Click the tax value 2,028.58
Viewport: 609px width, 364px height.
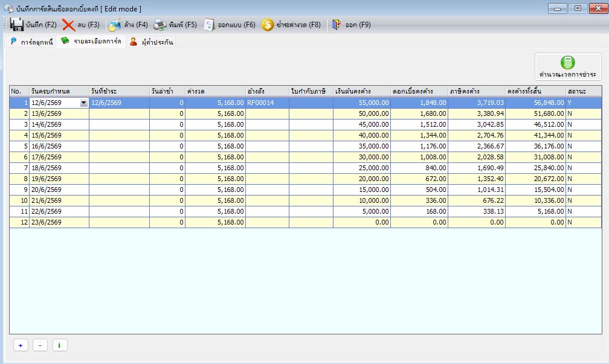(477, 157)
